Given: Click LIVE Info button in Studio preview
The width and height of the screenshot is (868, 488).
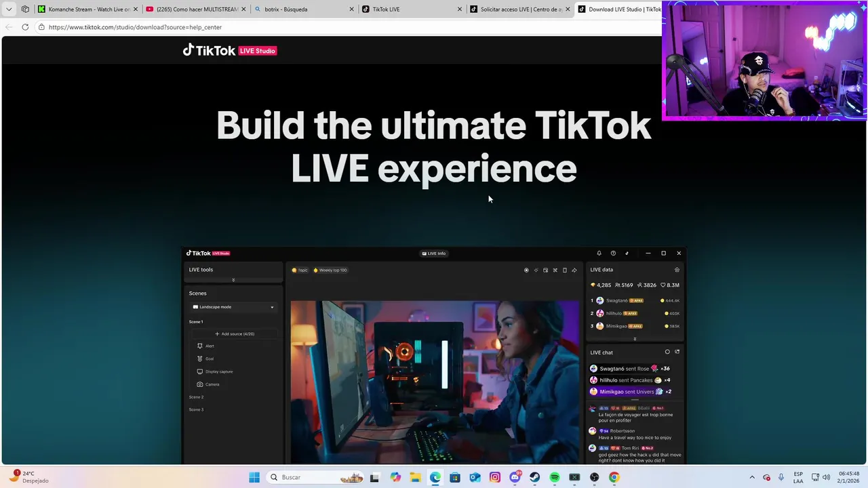Looking at the screenshot, I should pos(434,253).
